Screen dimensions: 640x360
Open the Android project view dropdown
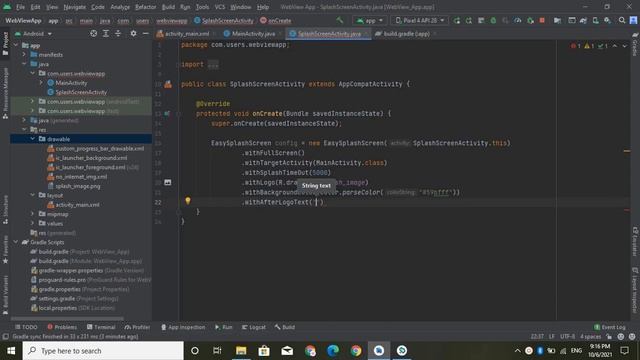(33, 33)
